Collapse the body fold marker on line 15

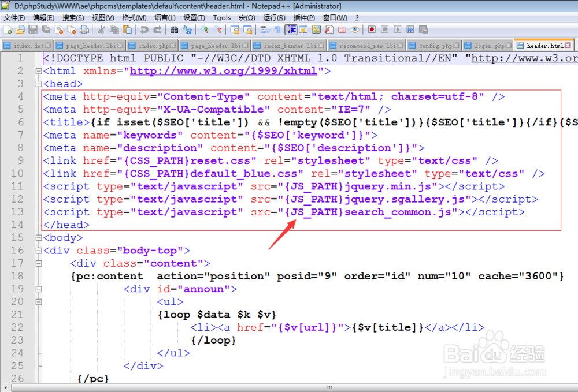(38, 238)
